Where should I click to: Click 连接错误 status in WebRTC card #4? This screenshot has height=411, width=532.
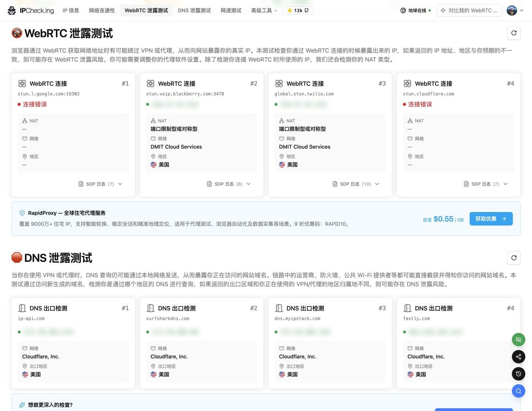420,104
